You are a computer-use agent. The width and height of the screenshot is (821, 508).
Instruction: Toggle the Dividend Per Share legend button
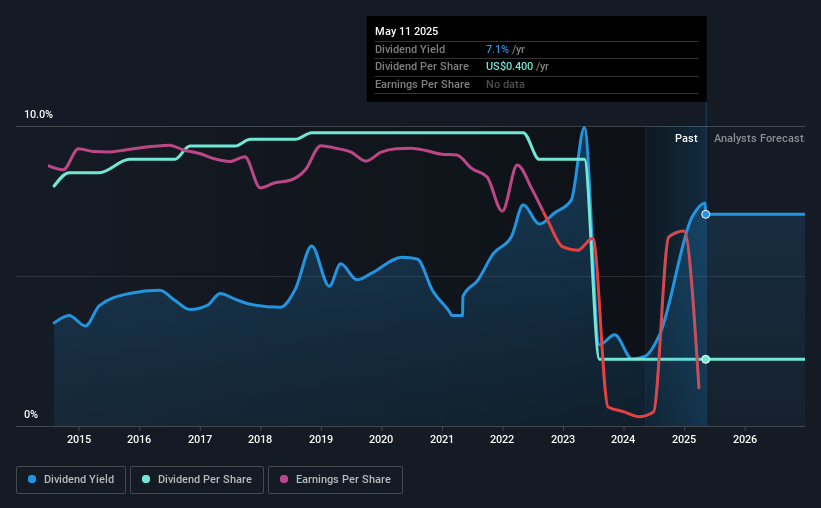(x=197, y=480)
